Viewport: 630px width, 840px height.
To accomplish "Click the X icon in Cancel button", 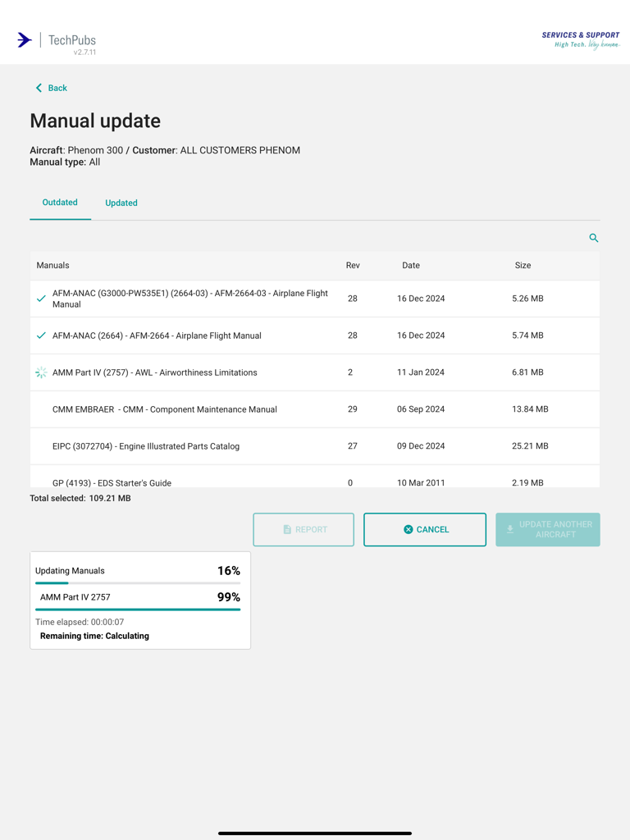I will click(x=409, y=530).
